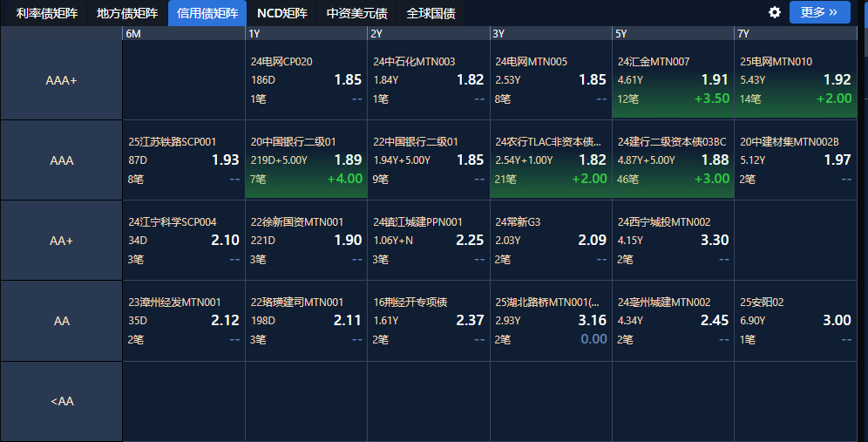Open bond 24江宁科学SCP004
868x442 pixels.
tap(173, 222)
